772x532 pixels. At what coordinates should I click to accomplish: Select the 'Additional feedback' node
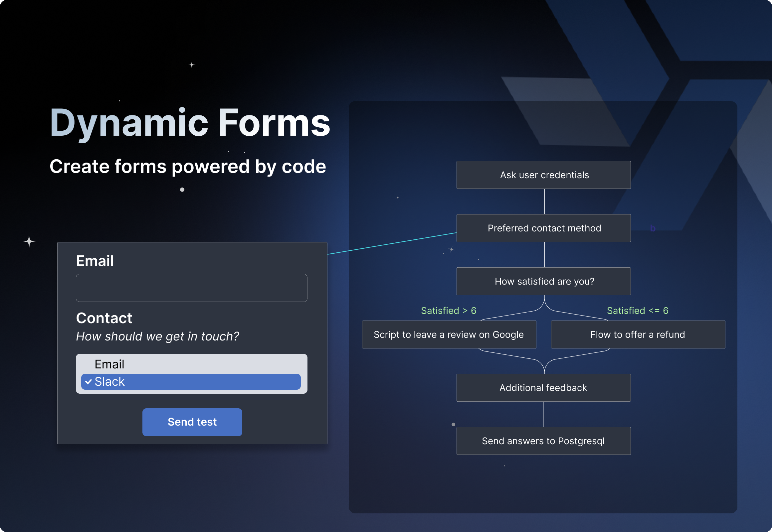tap(543, 388)
